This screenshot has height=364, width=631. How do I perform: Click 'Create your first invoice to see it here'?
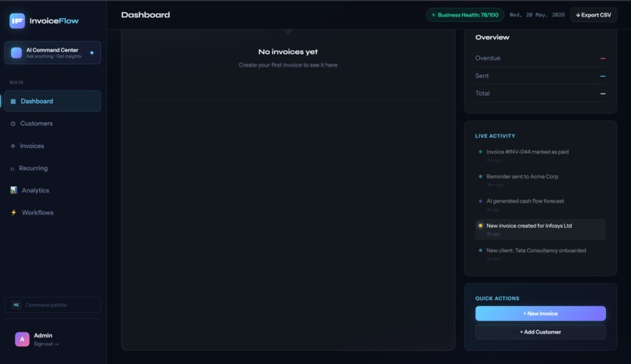point(288,65)
